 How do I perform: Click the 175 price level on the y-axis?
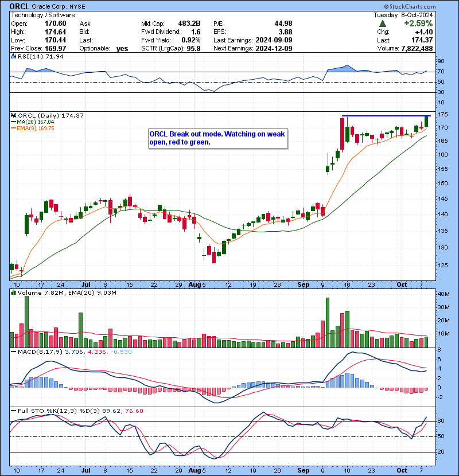point(442,115)
